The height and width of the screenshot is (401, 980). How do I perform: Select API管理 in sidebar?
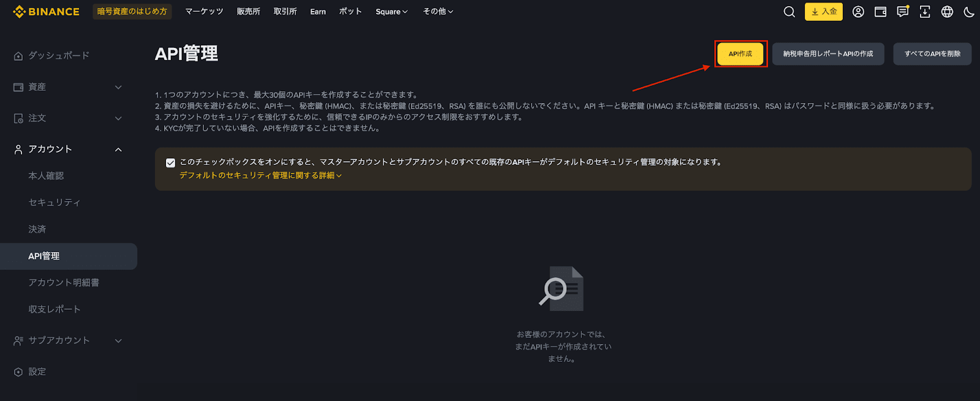click(69, 256)
